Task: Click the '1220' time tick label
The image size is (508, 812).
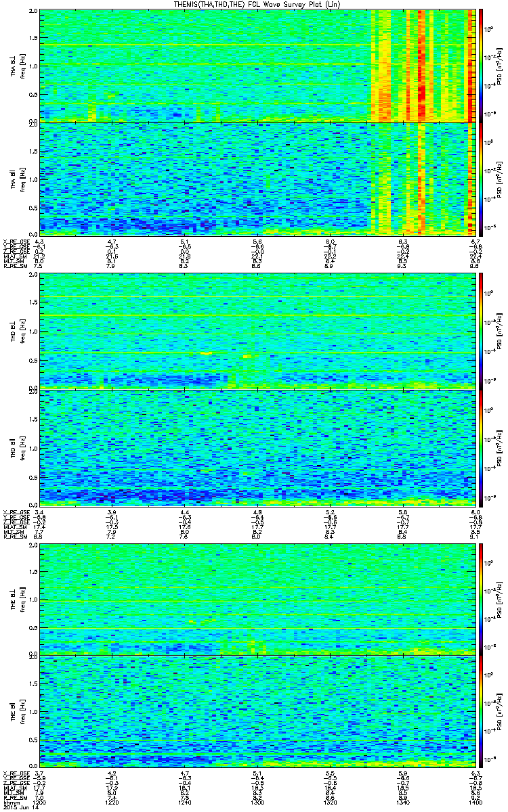Action: coord(112,802)
